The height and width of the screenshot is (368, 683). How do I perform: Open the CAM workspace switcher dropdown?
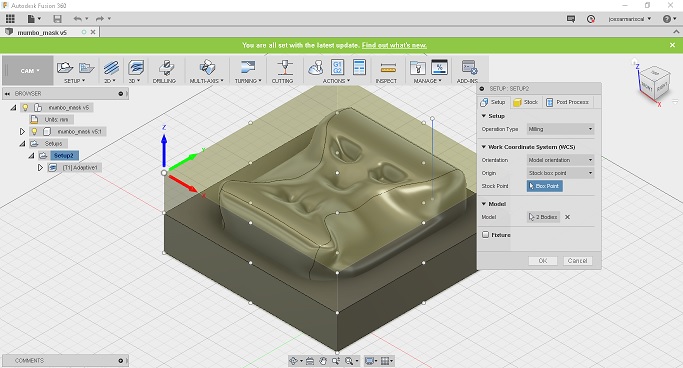click(x=29, y=71)
